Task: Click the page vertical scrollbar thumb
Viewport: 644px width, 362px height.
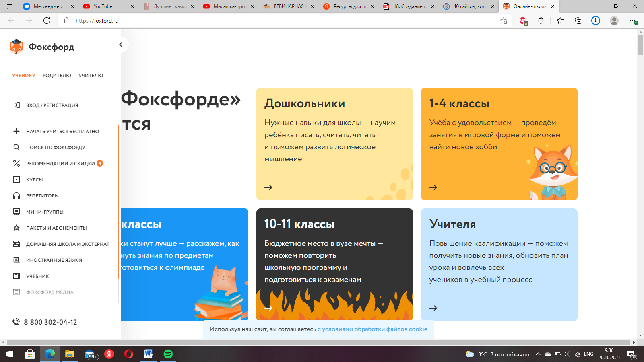Action: click(640, 45)
